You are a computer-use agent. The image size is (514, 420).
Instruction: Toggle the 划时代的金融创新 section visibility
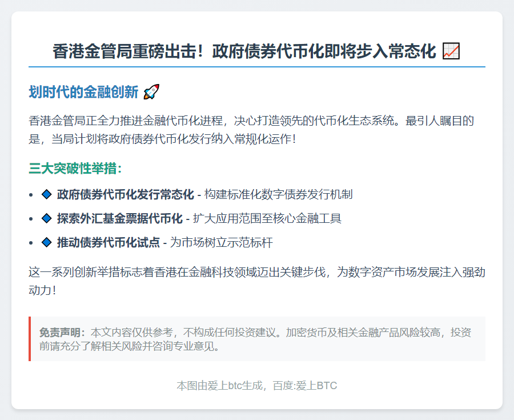pos(83,90)
